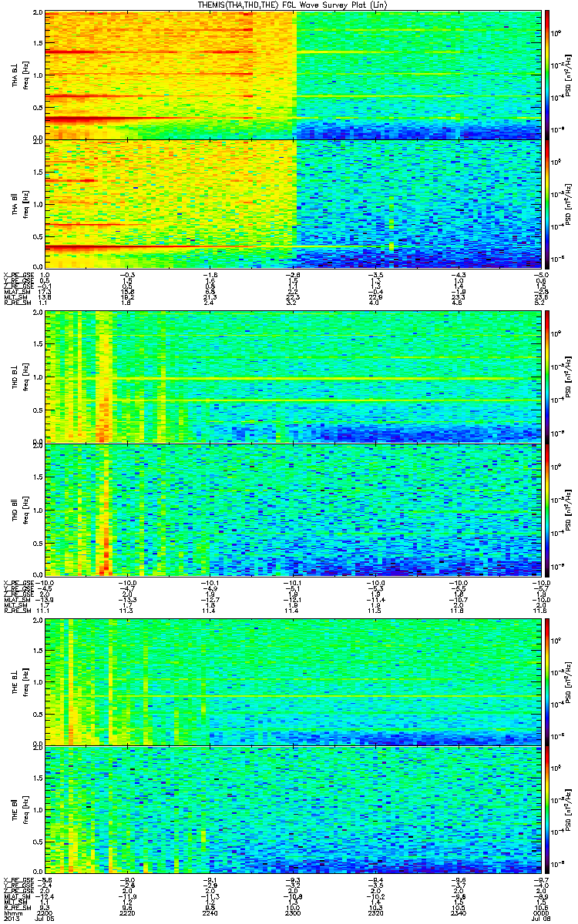The image size is (578, 924).
Task: Click the '0000' time tick label
Action: (542, 914)
